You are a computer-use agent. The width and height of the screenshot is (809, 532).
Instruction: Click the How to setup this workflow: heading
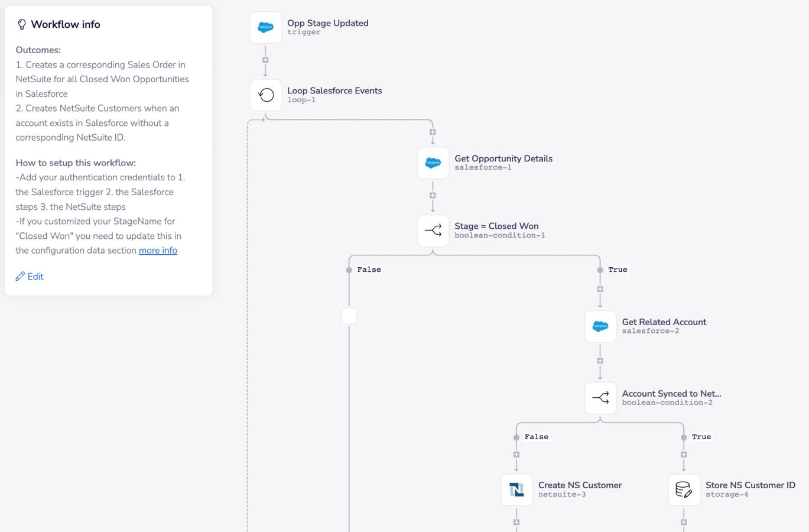point(76,163)
